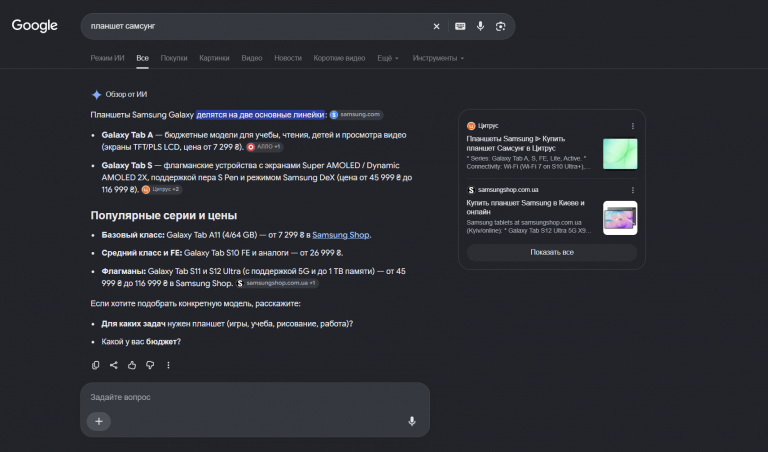Viewport: 768px width, 452px height.
Task: Switch to Новости tab
Action: click(x=288, y=58)
